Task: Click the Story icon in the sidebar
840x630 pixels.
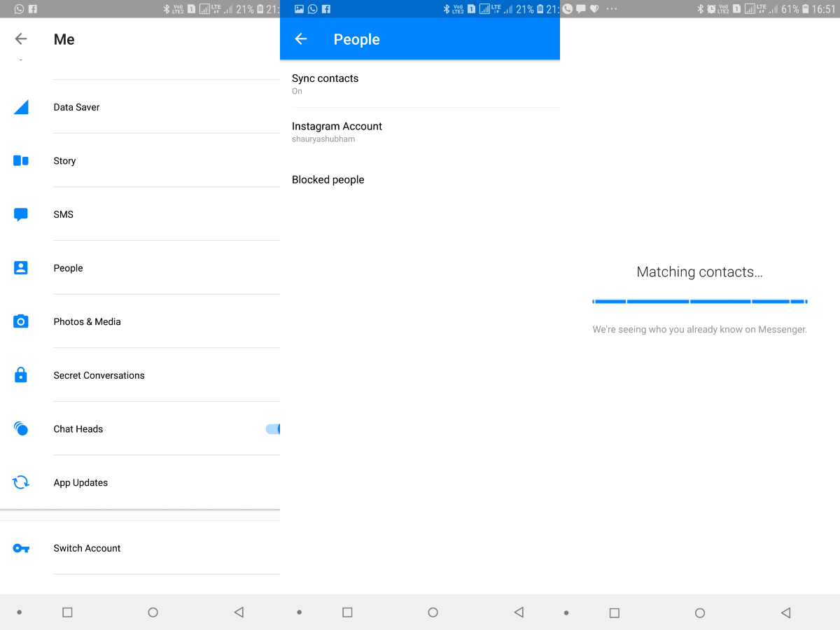Action: (x=20, y=160)
